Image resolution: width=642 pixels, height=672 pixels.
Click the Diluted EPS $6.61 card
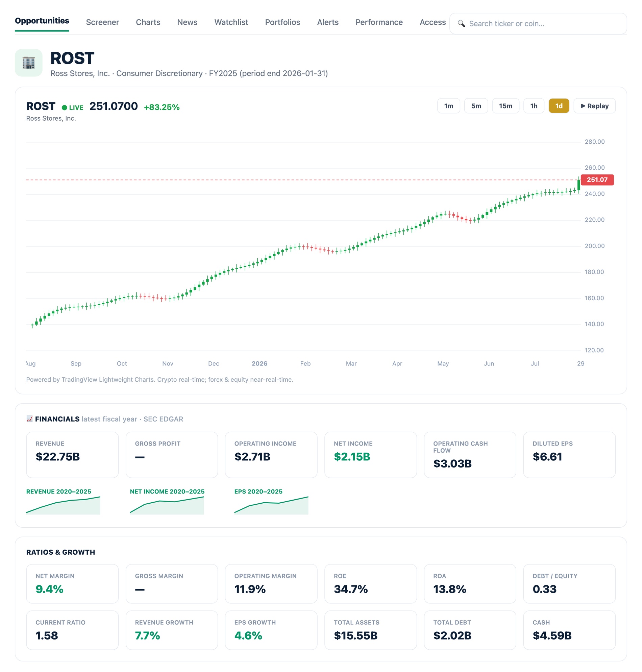pos(569,455)
